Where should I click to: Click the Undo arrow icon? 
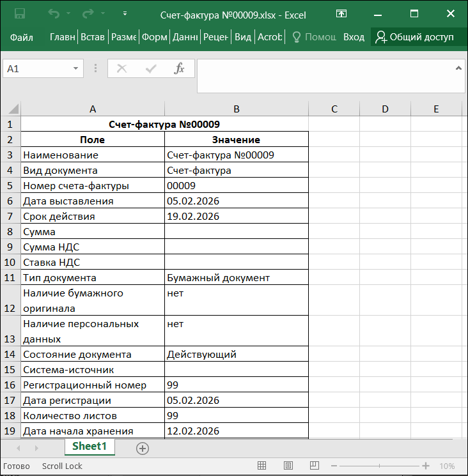54,13
